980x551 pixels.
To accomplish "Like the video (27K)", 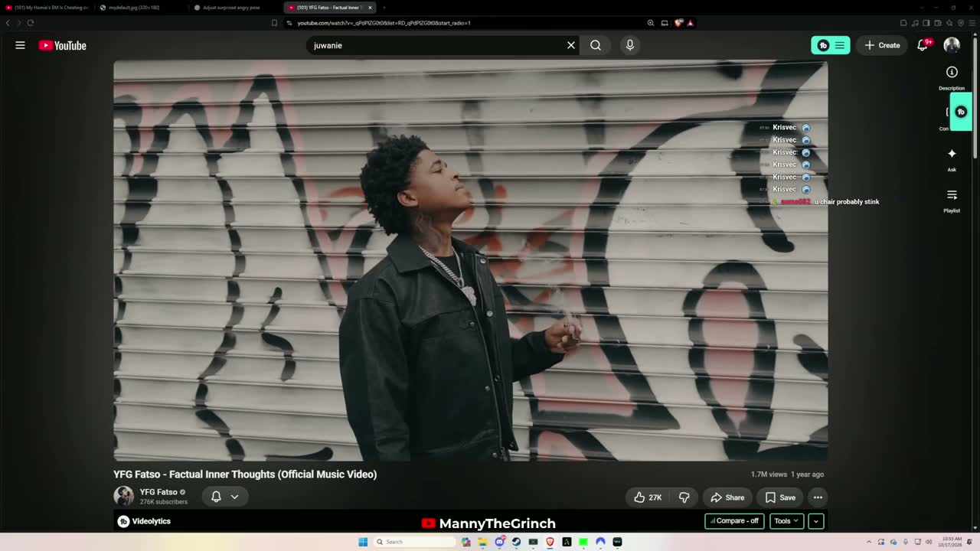I will click(648, 497).
